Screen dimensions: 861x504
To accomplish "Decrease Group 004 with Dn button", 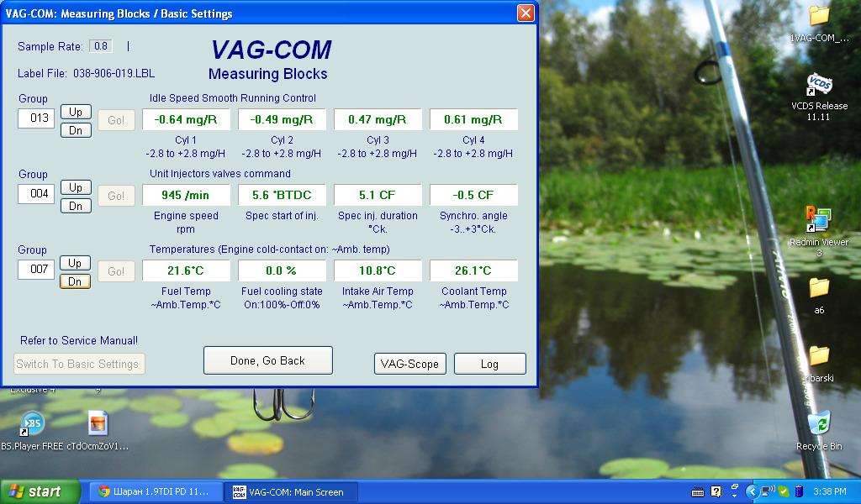I will click(76, 206).
